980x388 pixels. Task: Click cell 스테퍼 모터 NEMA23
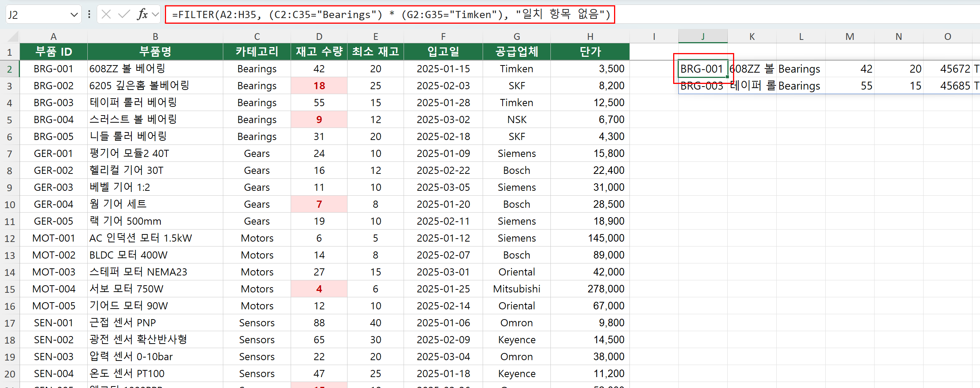[155, 272]
